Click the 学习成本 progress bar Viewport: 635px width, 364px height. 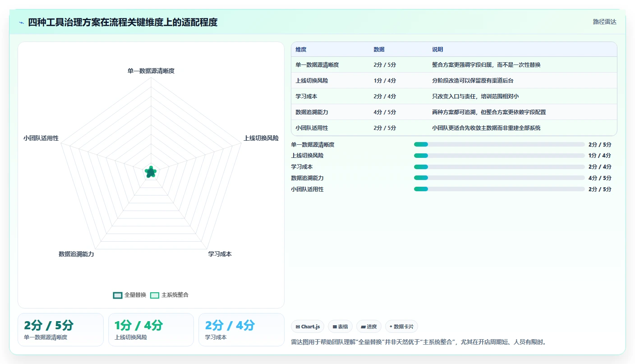point(499,167)
